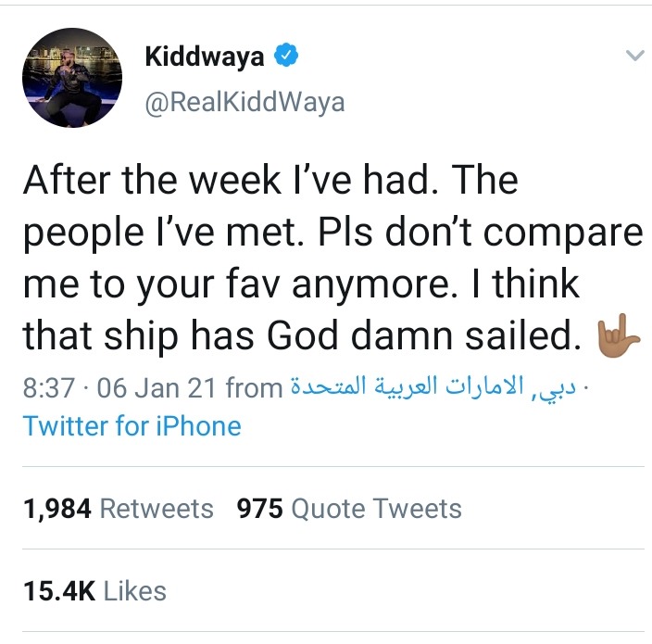The height and width of the screenshot is (644, 652).
Task: Open the Dubai location tag
Action: click(x=433, y=386)
